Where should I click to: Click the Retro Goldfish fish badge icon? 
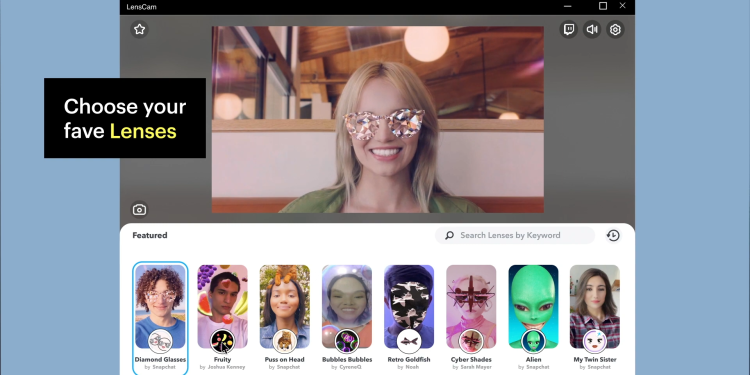click(x=409, y=342)
